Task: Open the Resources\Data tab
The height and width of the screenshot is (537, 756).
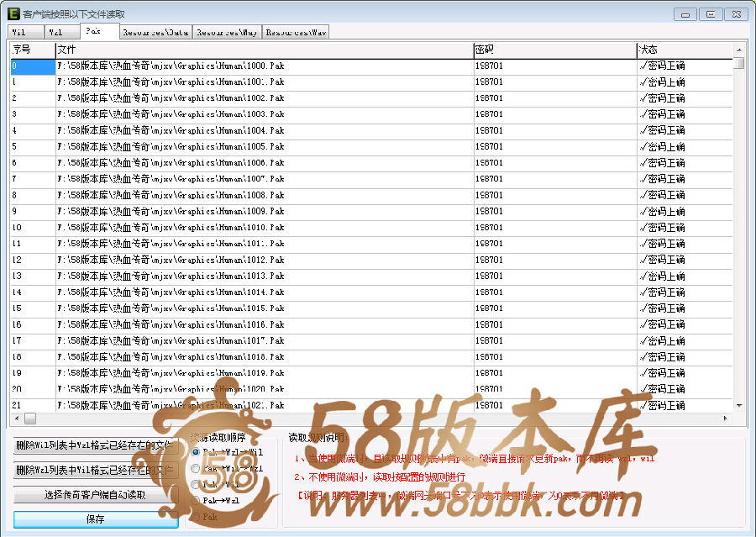Action: pos(155,32)
